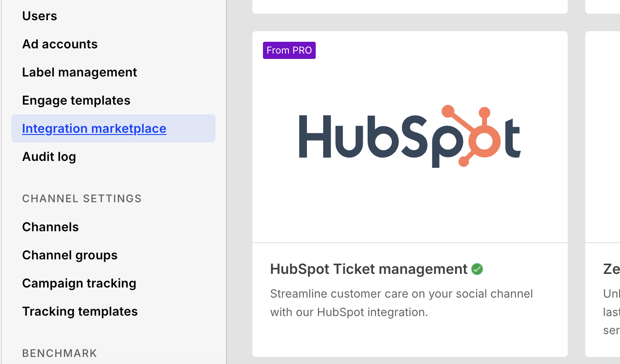620x364 pixels.
Task: Open HubSpot Ticket management title
Action: coord(368,269)
